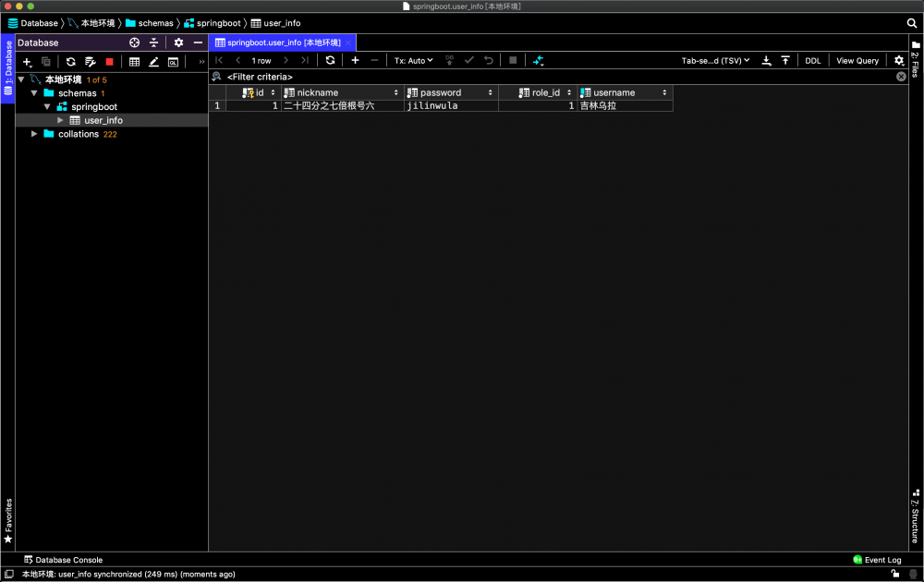
Task: Click the Cancel running statement icon
Action: 513,60
